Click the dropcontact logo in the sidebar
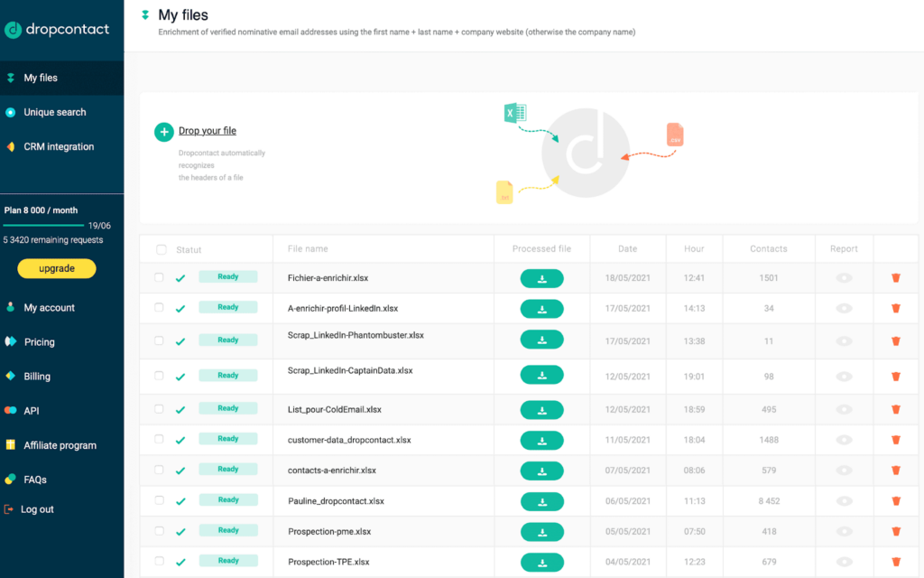This screenshot has width=924, height=578. pos(56,30)
